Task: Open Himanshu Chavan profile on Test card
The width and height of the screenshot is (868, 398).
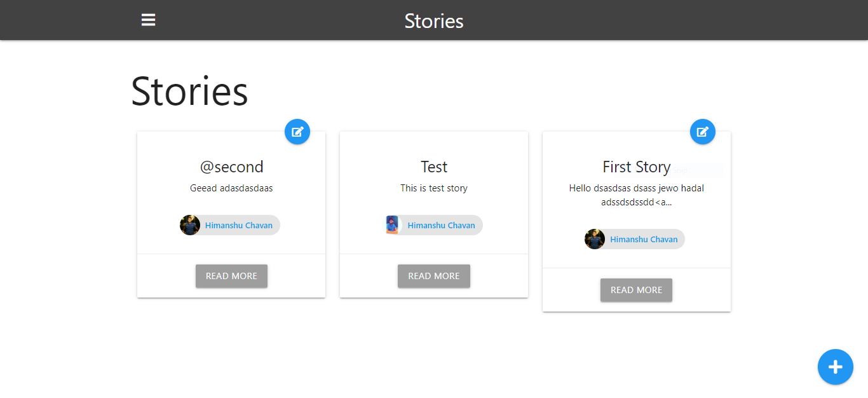Action: pos(442,225)
